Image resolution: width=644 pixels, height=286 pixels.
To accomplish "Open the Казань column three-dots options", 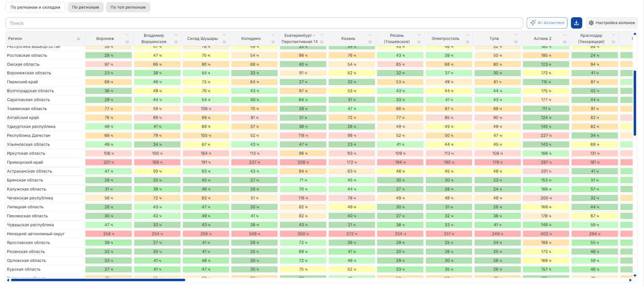I will 370,35.
